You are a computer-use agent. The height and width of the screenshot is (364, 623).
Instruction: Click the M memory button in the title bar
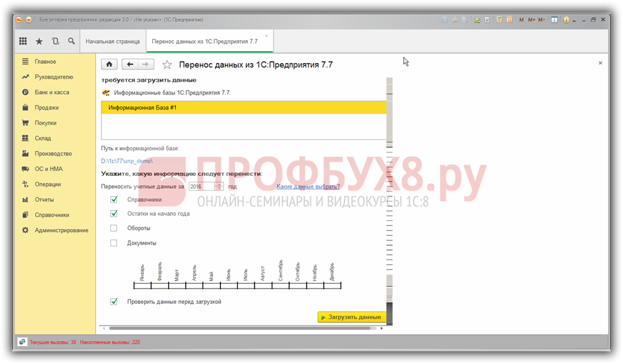(x=521, y=19)
